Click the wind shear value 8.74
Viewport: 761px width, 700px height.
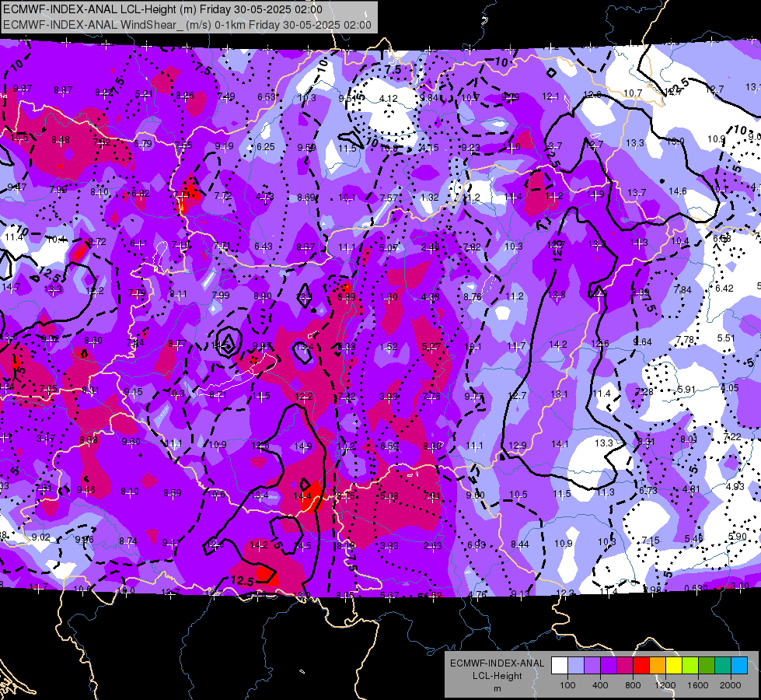tap(128, 541)
